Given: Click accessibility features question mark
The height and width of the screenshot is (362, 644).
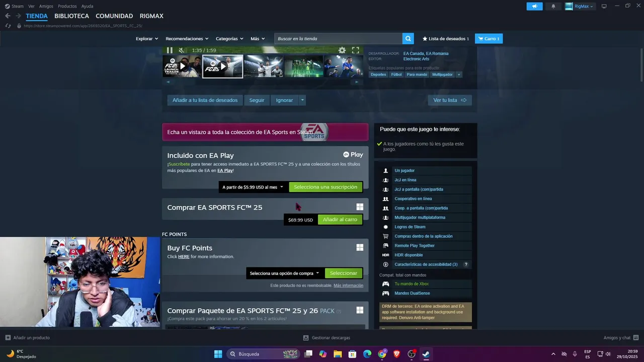Looking at the screenshot, I should pos(466,264).
